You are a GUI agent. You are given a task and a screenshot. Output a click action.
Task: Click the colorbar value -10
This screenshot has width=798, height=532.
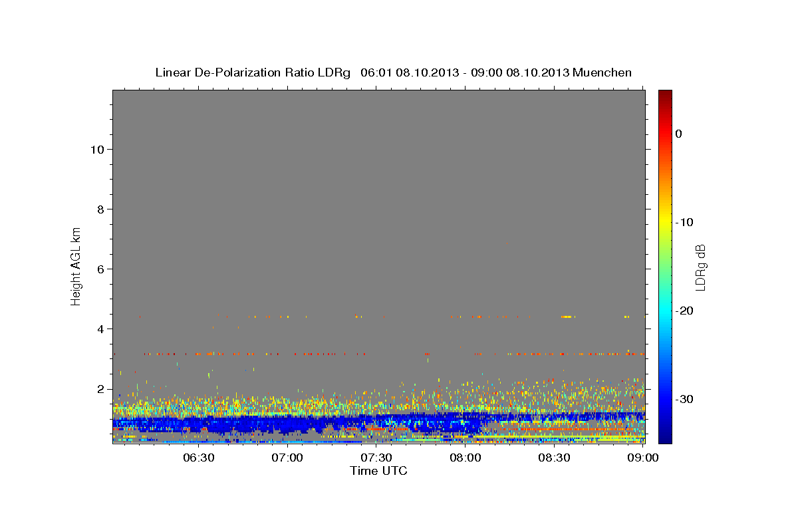tap(685, 222)
